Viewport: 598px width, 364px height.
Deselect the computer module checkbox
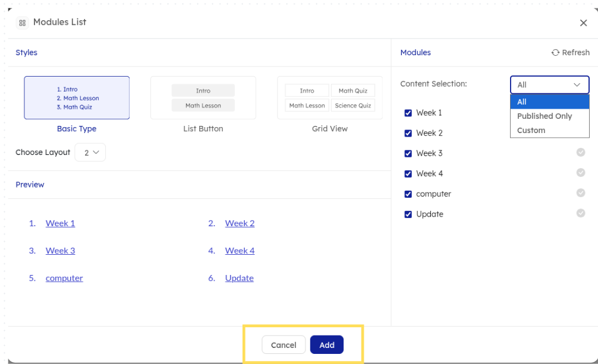tap(408, 194)
